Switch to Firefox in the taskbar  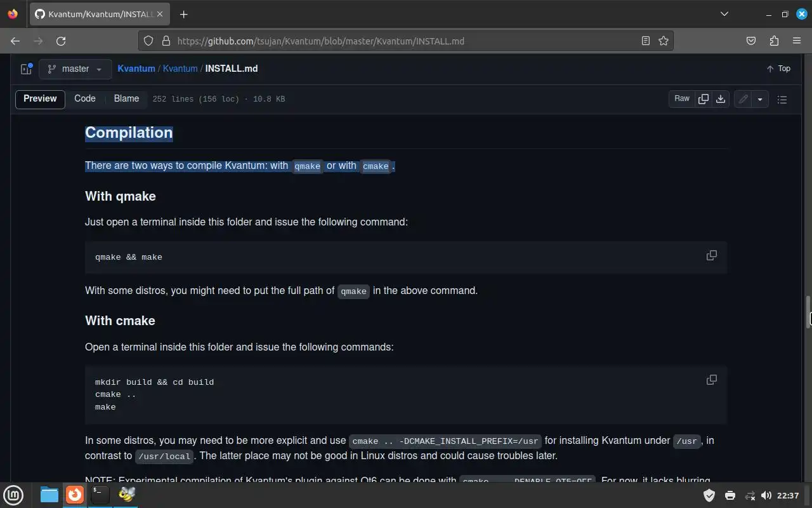75,495
